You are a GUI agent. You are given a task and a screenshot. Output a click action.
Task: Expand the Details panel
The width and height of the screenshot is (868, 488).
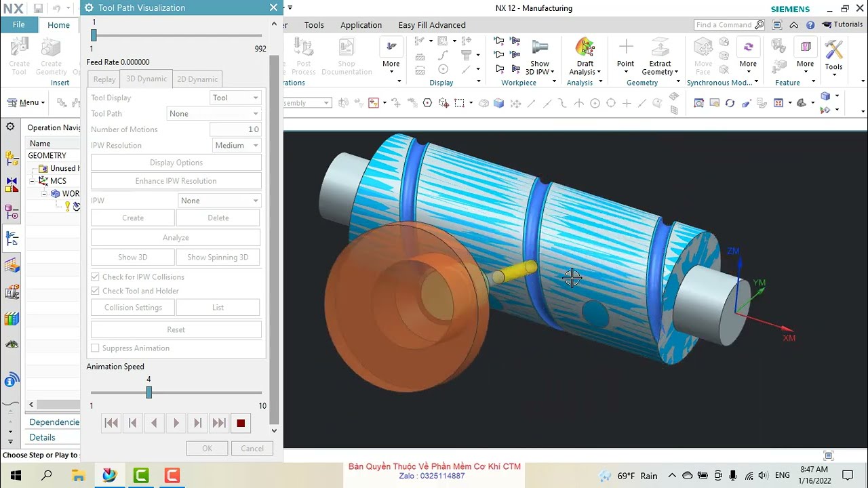[42, 437]
